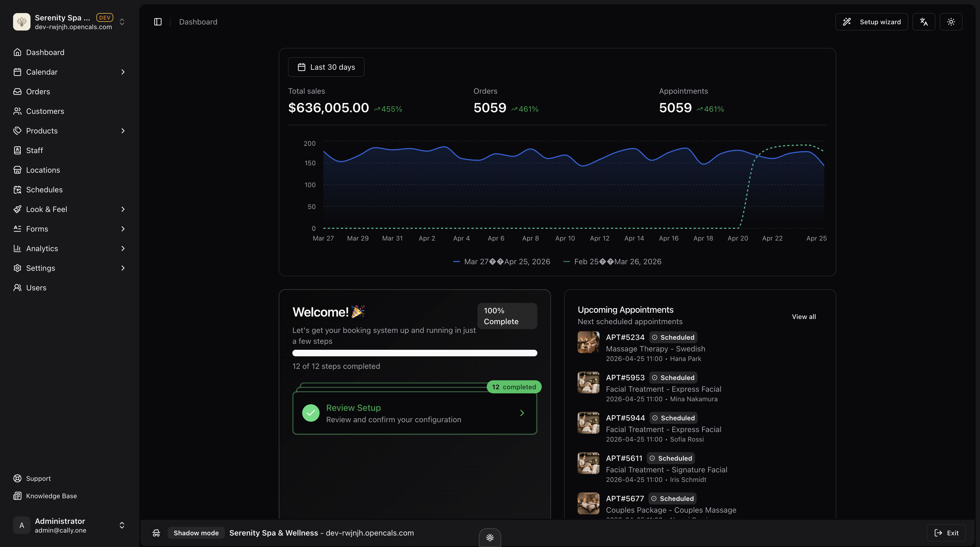Go to Schedules in the sidebar
Viewport: 980px width, 547px height.
[x=44, y=190]
